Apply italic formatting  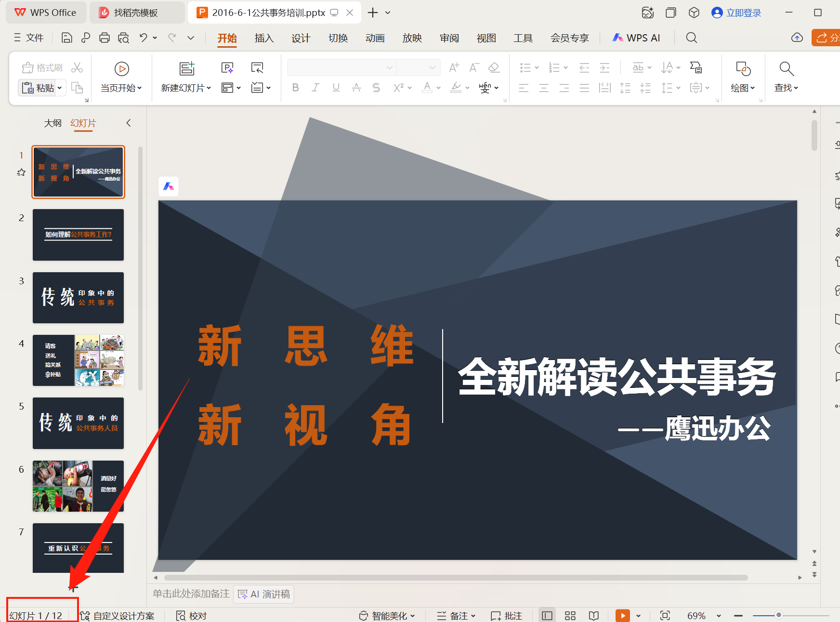point(315,87)
